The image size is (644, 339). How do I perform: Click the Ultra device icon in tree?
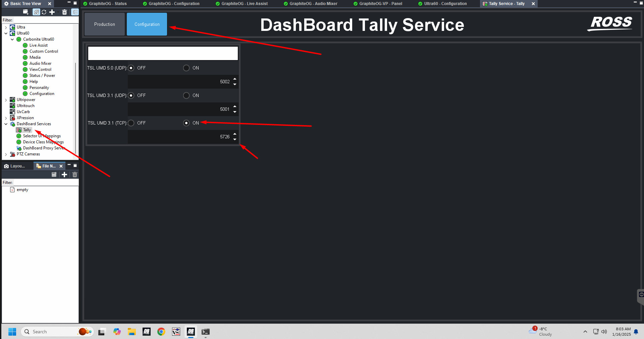[12, 27]
